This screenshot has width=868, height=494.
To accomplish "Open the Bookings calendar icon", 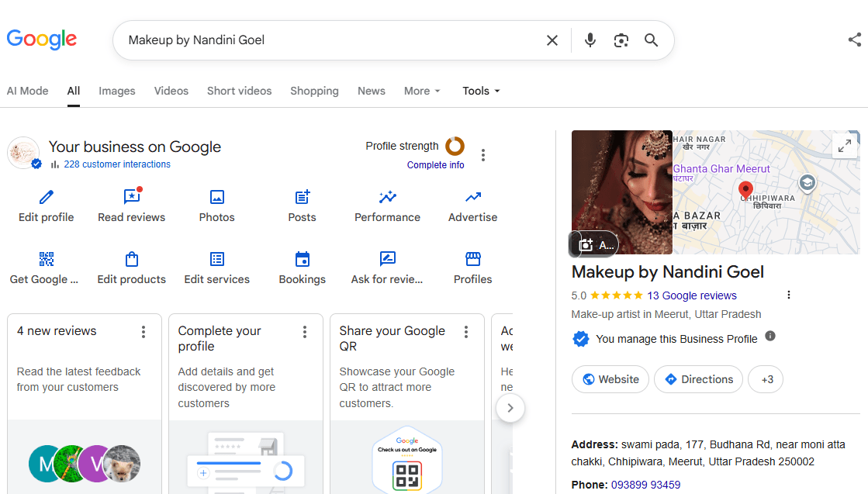I will (303, 259).
